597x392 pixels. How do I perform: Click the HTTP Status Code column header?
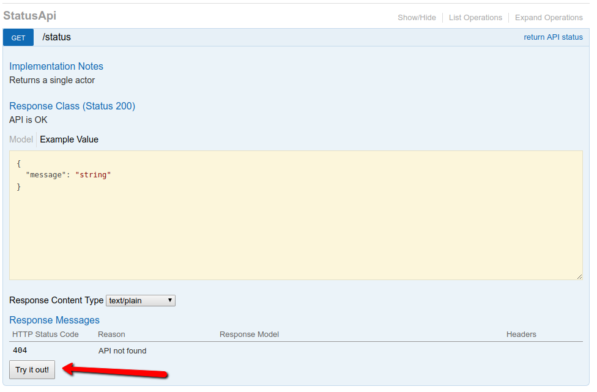pos(45,334)
